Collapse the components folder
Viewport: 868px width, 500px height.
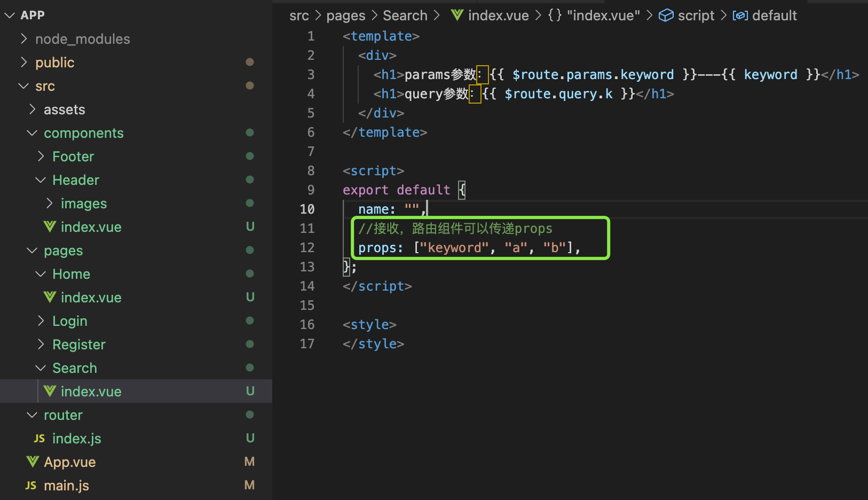[x=33, y=132]
